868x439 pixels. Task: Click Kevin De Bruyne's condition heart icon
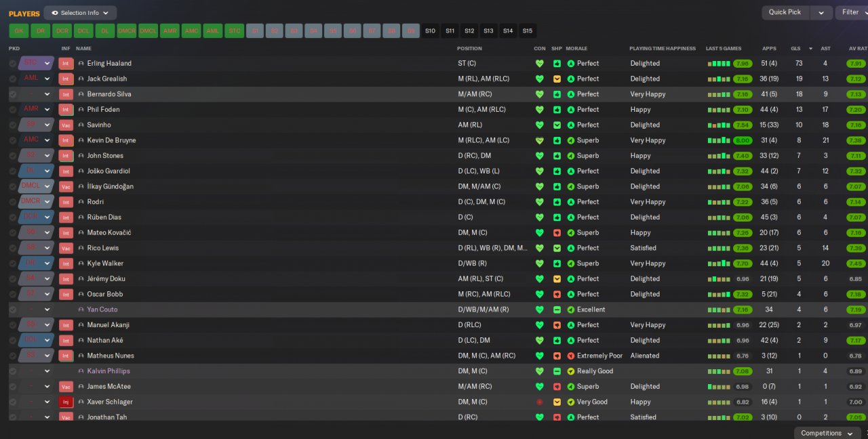click(540, 141)
